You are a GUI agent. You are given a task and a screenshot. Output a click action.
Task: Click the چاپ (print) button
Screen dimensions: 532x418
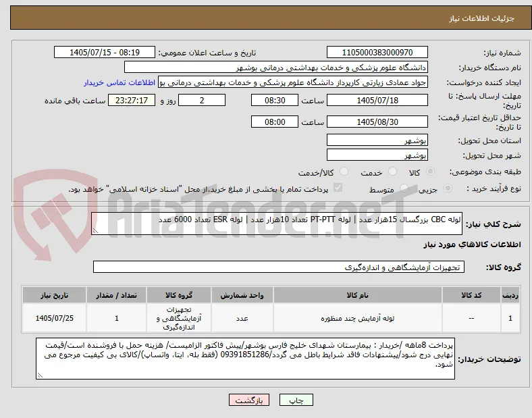click(296, 400)
